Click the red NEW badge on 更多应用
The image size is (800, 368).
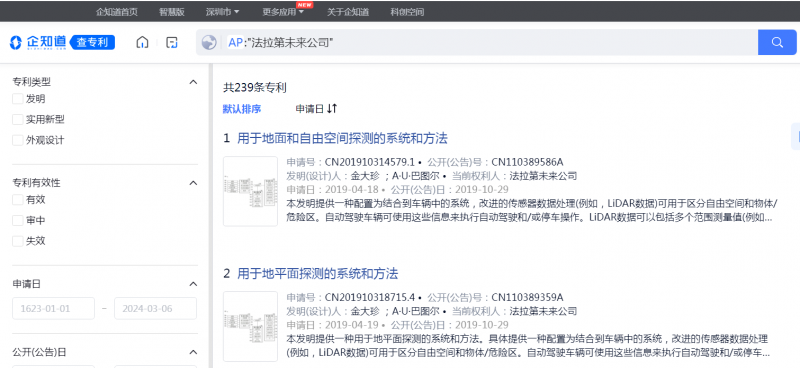pos(305,5)
